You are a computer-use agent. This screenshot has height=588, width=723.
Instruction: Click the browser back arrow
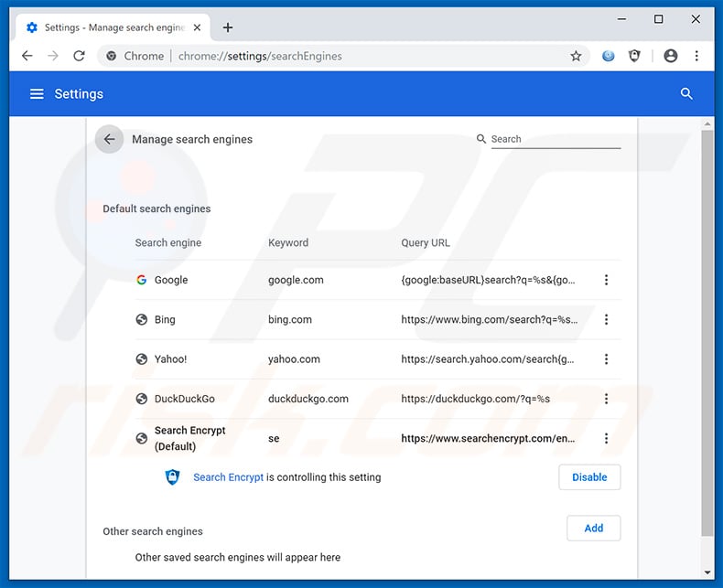coord(27,56)
